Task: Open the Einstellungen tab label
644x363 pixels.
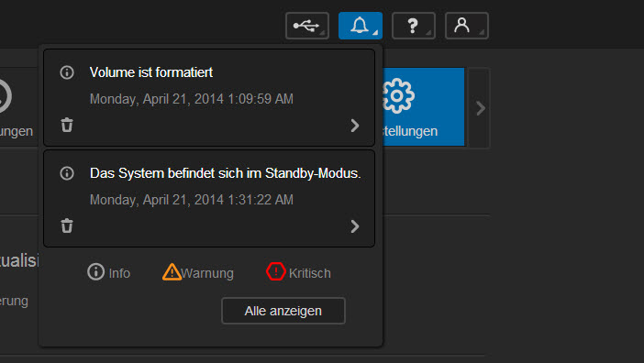Action: click(x=410, y=131)
